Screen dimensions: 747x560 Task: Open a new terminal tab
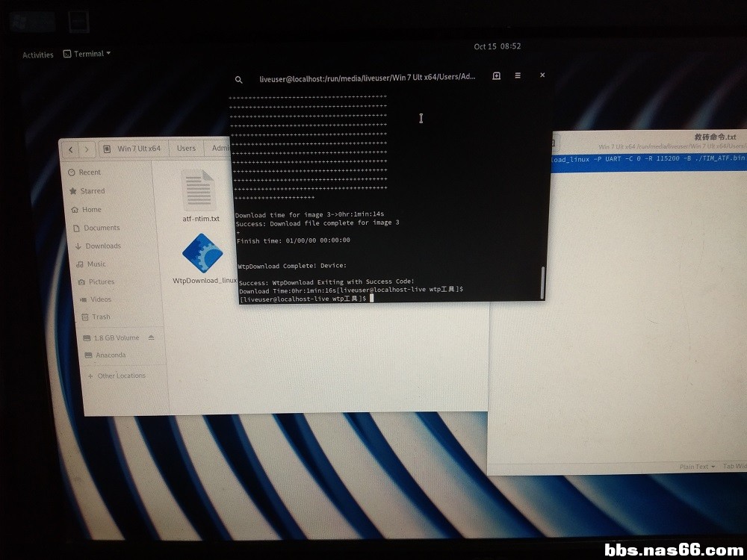496,75
